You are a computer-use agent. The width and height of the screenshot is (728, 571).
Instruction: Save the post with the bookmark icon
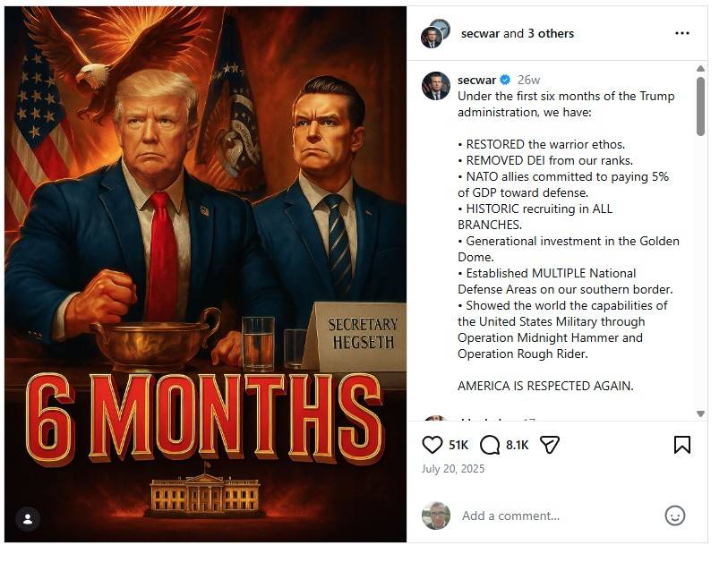click(x=681, y=445)
